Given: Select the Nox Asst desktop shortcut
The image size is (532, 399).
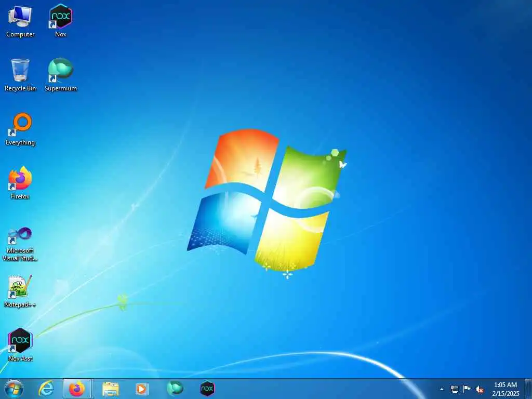Looking at the screenshot, I should (20, 345).
